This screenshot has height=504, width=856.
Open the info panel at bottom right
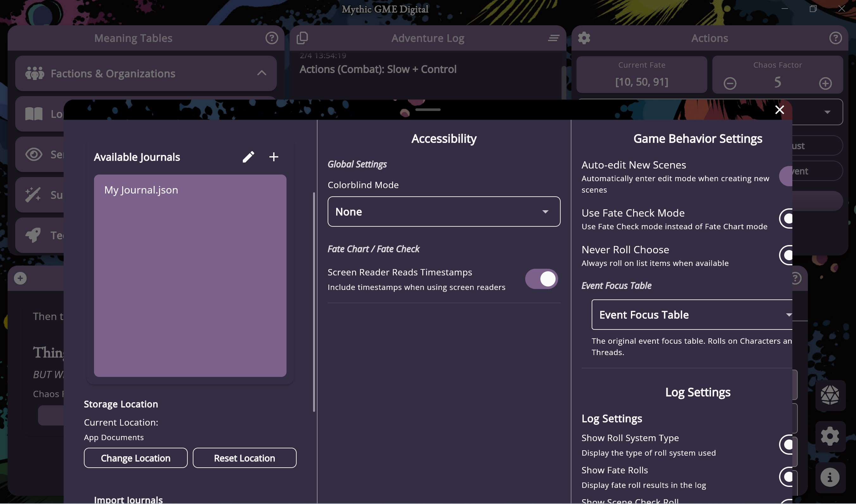coord(830,477)
